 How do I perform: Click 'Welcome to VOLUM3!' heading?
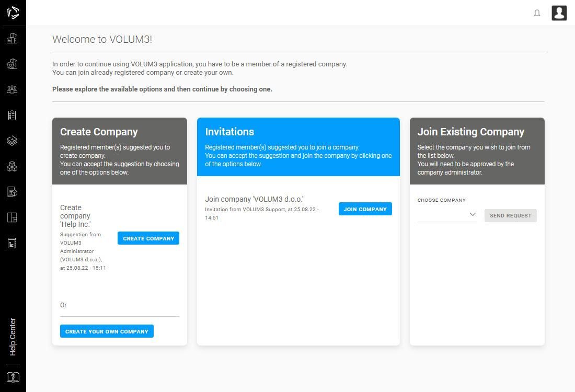[102, 39]
